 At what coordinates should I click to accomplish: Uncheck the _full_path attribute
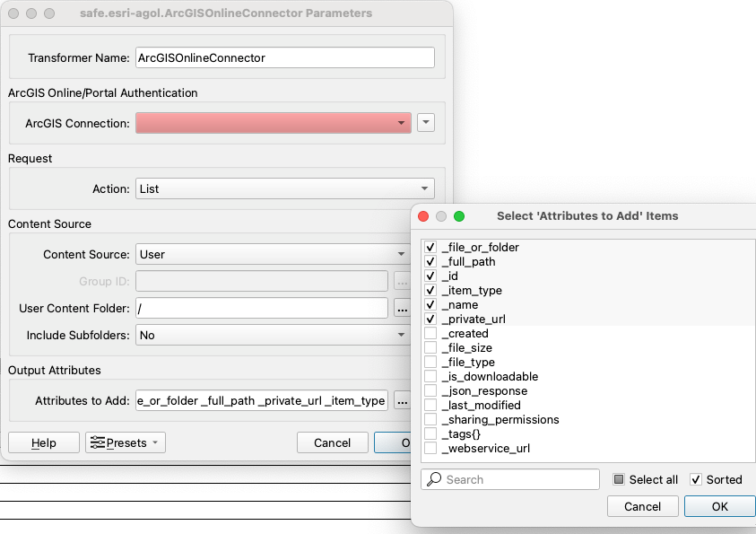tap(430, 262)
